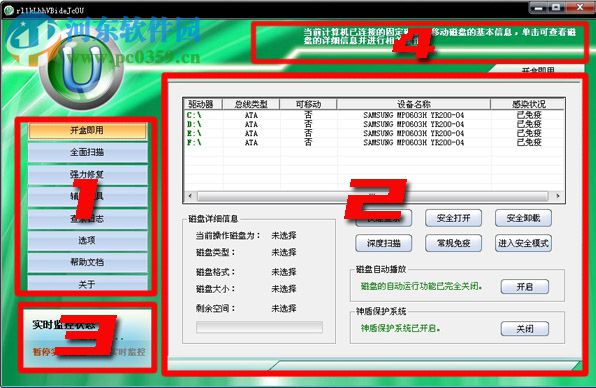Maximize the application window

coord(556,7)
